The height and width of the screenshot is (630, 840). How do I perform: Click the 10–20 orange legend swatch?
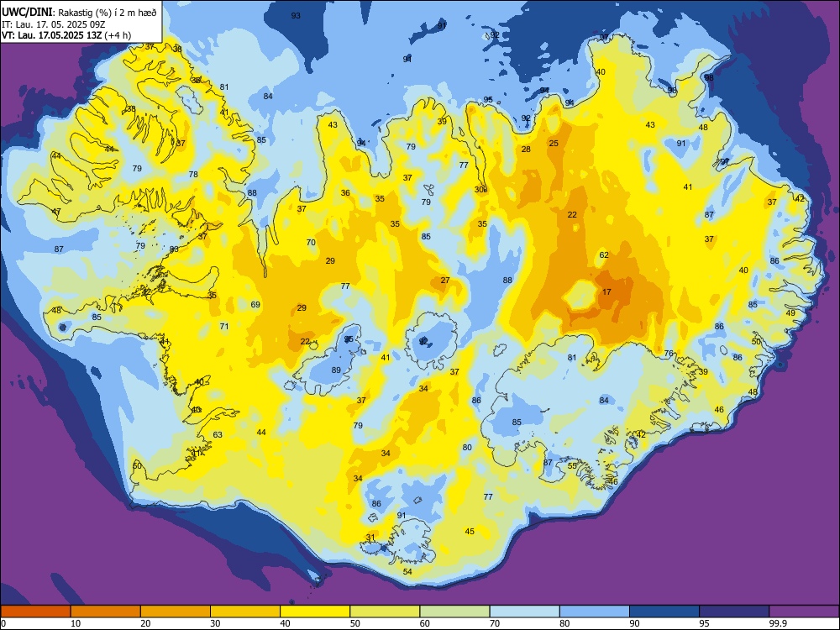pos(106,612)
